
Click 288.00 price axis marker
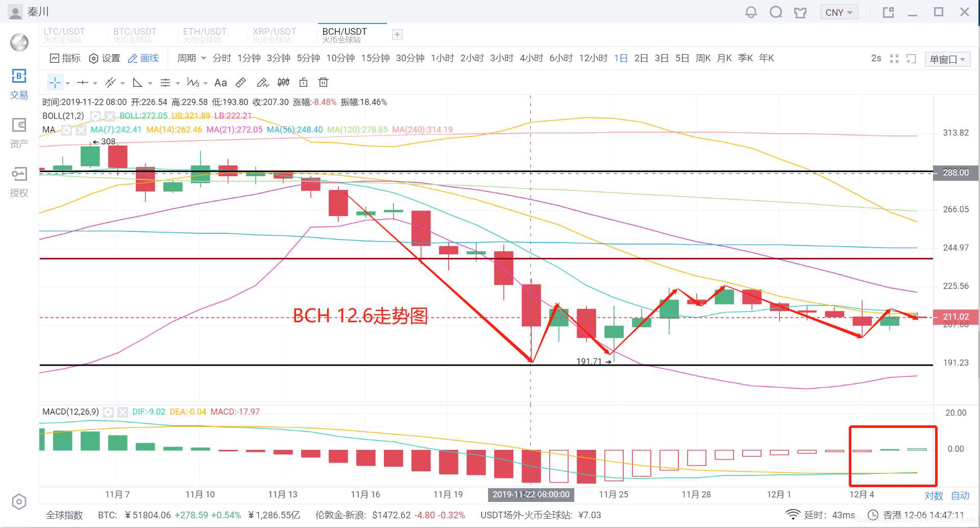pyautogui.click(x=955, y=173)
